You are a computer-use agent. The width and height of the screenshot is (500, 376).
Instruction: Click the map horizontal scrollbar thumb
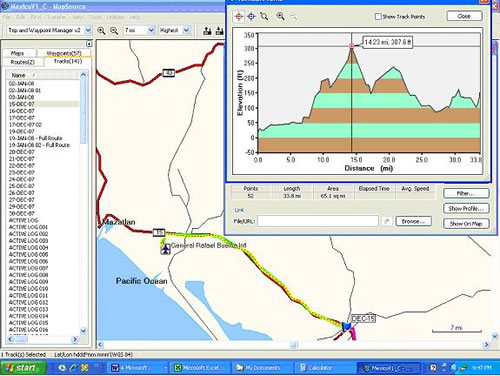tap(293, 345)
